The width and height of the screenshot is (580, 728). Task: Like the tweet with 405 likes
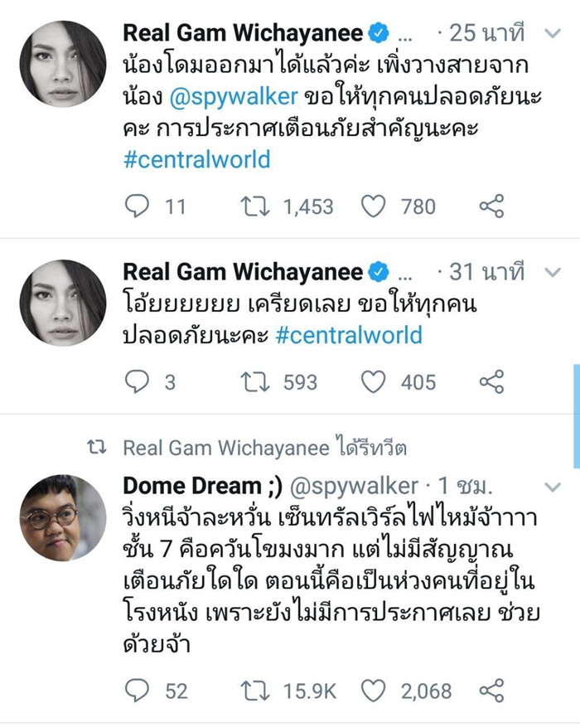[x=374, y=381]
